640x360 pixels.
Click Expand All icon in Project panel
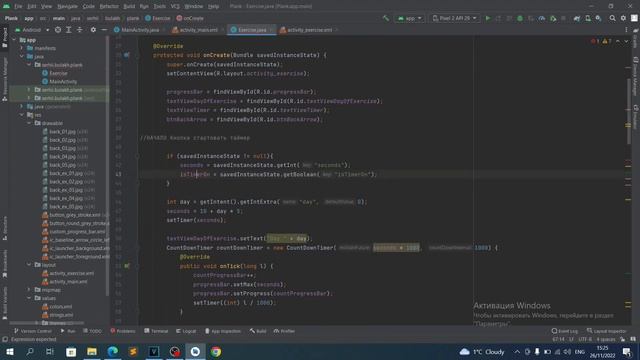[69, 30]
